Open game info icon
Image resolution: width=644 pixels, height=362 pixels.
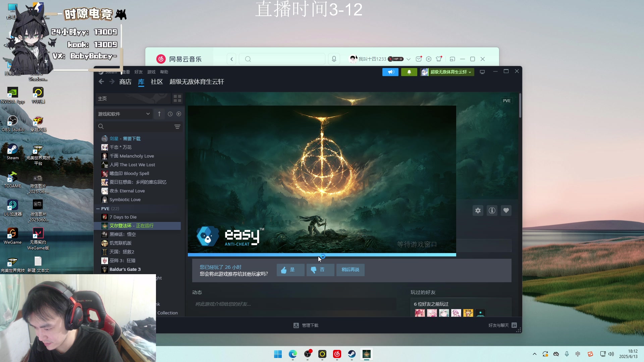pos(492,211)
